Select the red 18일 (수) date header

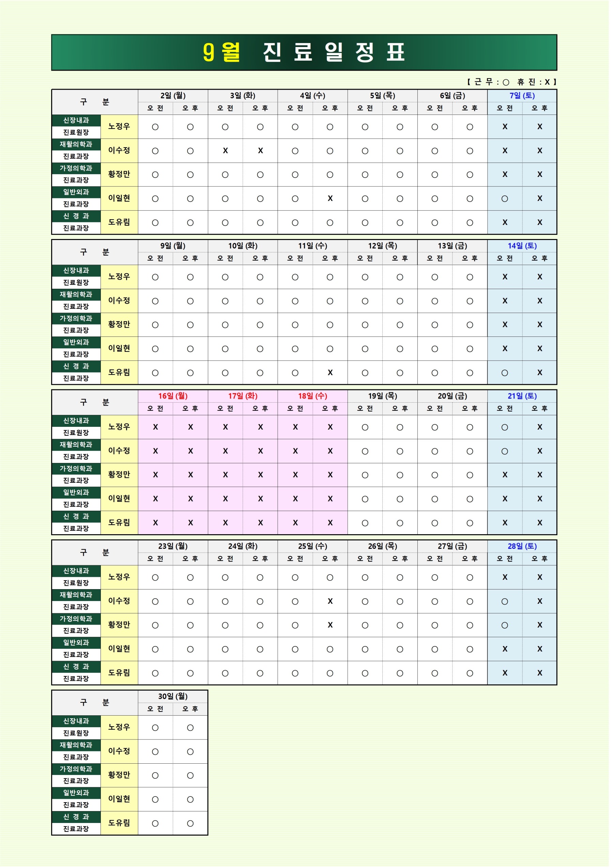(312, 396)
